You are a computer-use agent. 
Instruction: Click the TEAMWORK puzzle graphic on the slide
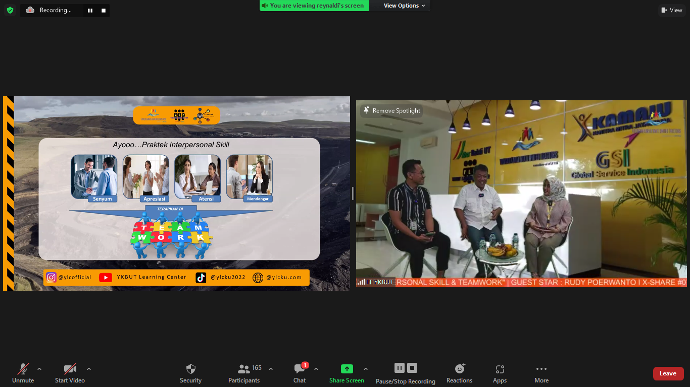click(172, 235)
